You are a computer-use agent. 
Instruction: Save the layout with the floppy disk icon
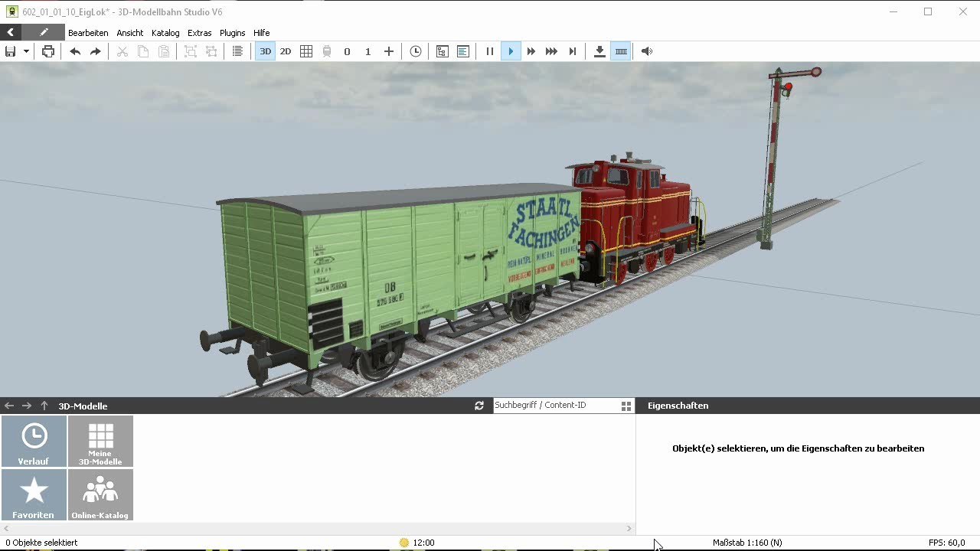11,51
